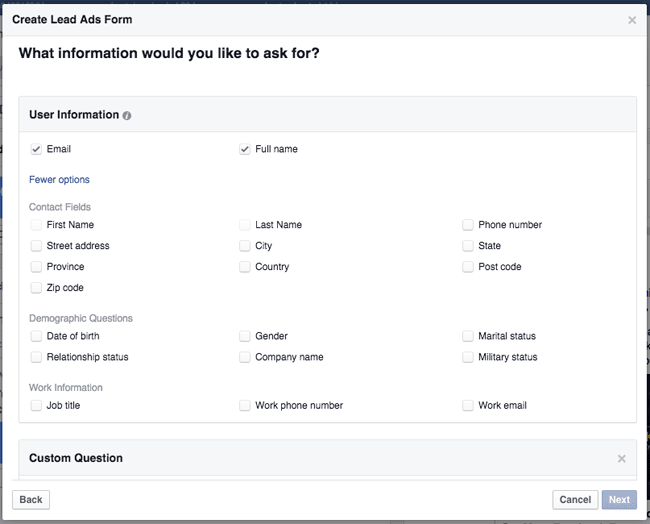Close the Create Lead Ads Form dialog
Image resolution: width=650 pixels, height=524 pixels.
(x=632, y=20)
